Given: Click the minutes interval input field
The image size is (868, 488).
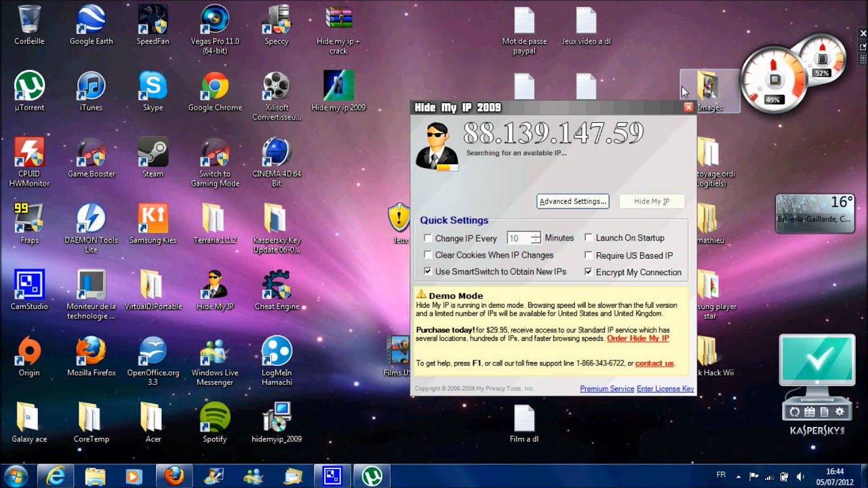Looking at the screenshot, I should tap(519, 238).
